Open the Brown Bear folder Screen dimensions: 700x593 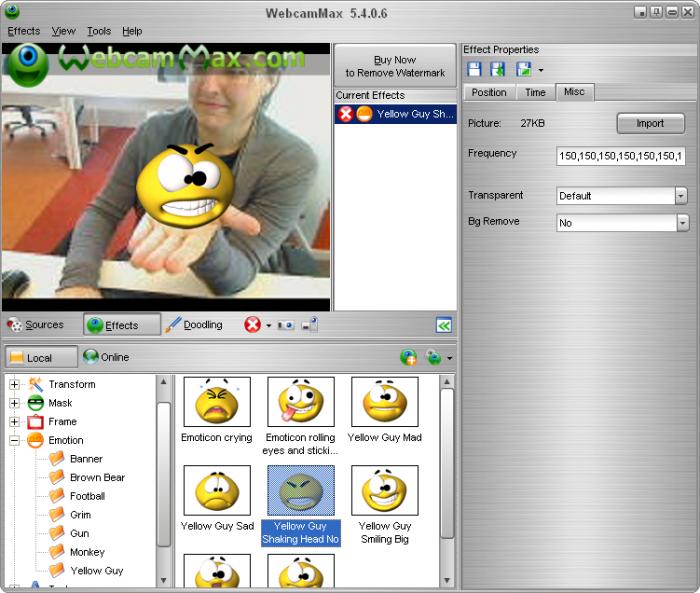87,478
